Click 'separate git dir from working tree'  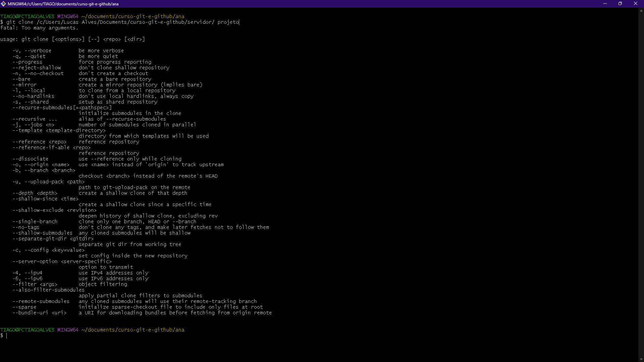click(130, 244)
